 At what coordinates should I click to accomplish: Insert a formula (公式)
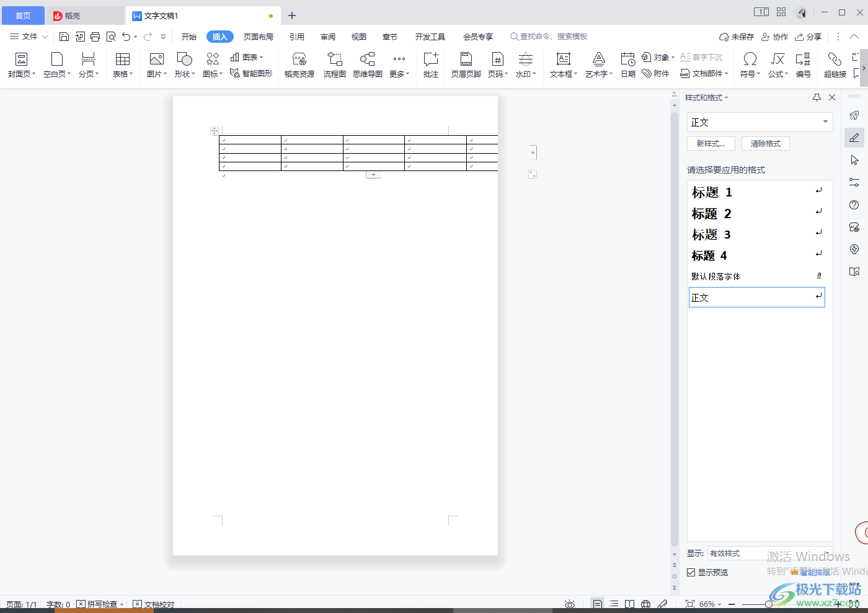coord(777,64)
